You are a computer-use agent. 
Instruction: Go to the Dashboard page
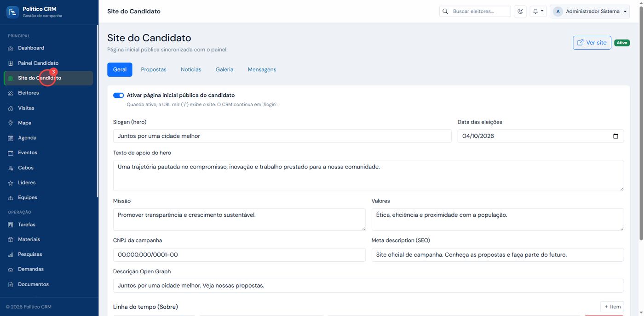(48, 48)
